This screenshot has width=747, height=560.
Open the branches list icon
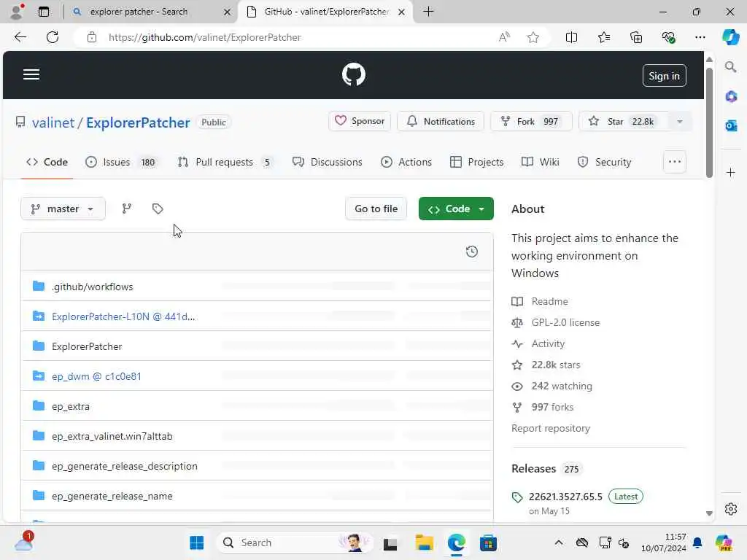pyautogui.click(x=127, y=209)
